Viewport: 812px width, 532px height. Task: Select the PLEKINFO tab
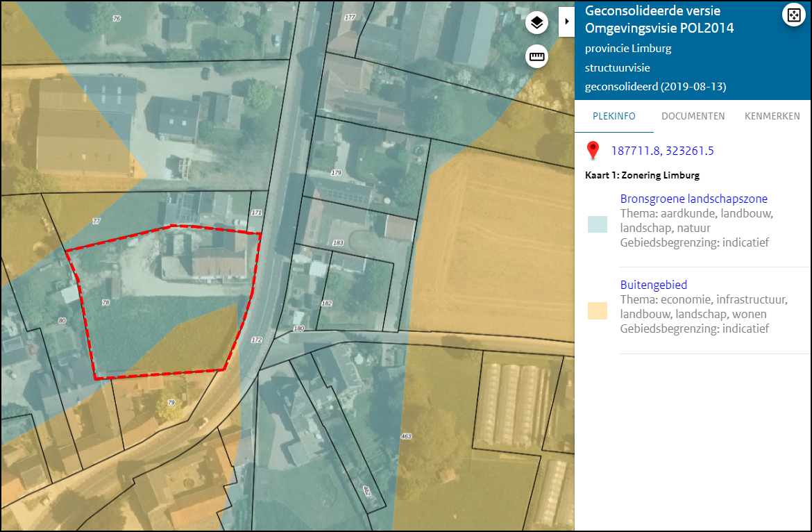tap(614, 116)
